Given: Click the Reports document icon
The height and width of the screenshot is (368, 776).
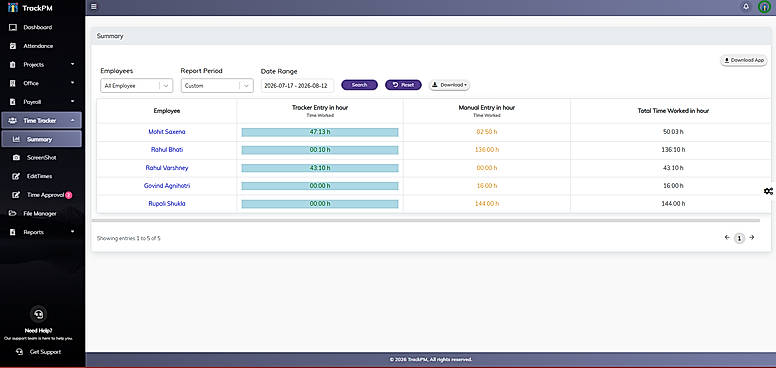Looking at the screenshot, I should coord(13,232).
